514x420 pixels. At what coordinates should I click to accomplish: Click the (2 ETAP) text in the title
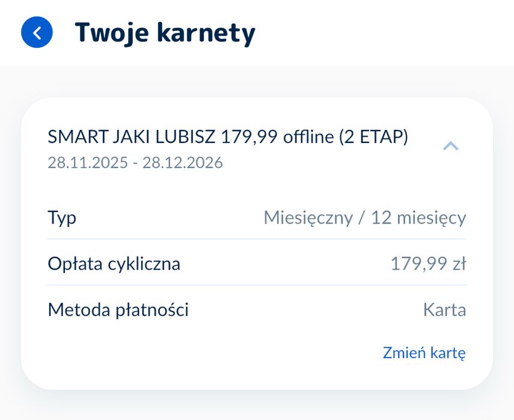[x=373, y=138]
